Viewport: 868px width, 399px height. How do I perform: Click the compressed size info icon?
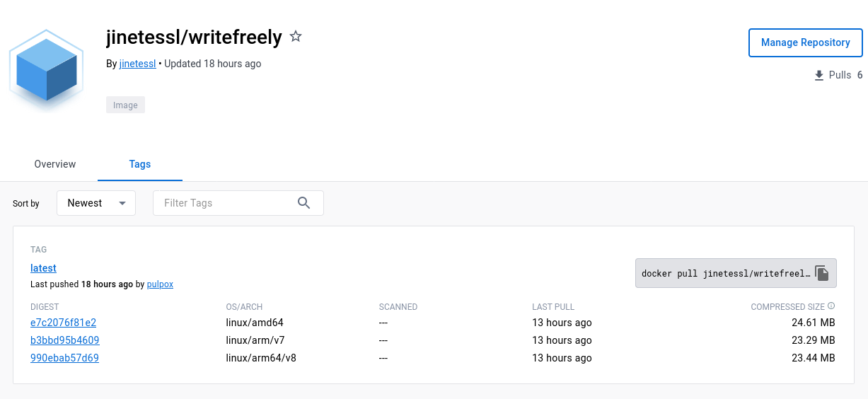pos(831,306)
